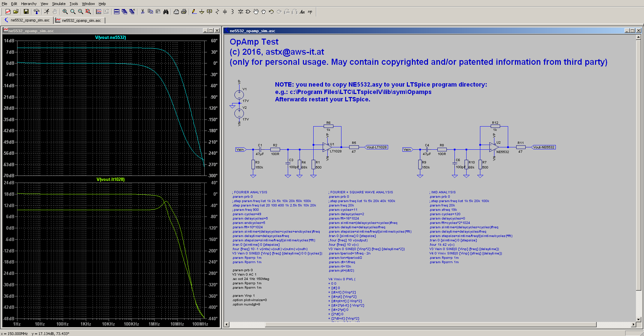Add a SPICE directive with .op tool
Screen dimensions: 644x336
310,12
